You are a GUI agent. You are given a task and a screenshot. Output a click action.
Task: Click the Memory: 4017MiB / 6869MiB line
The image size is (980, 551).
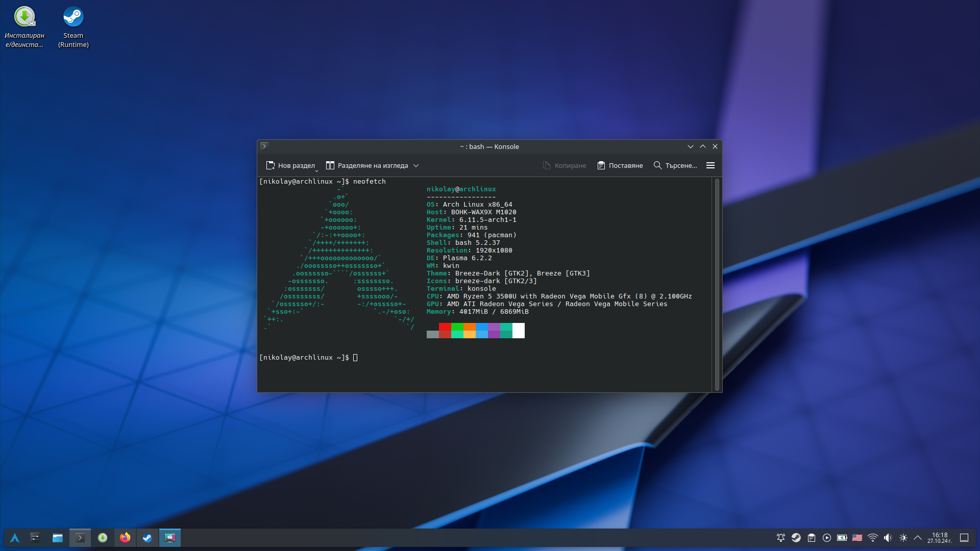tap(478, 312)
